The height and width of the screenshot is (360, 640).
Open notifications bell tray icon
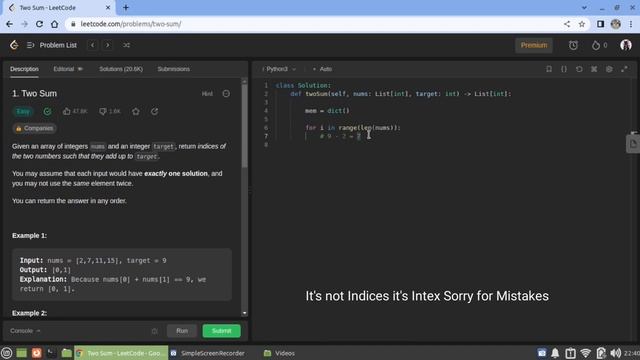pyautogui.click(x=555, y=353)
